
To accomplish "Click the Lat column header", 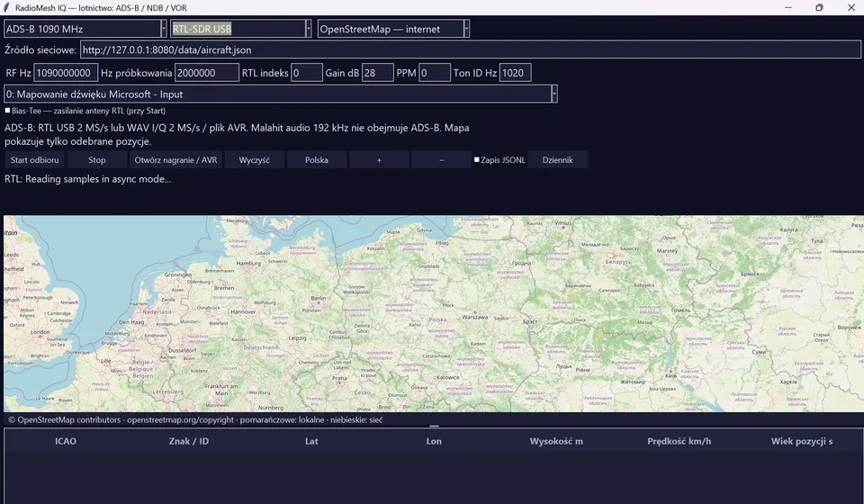I will point(311,441).
